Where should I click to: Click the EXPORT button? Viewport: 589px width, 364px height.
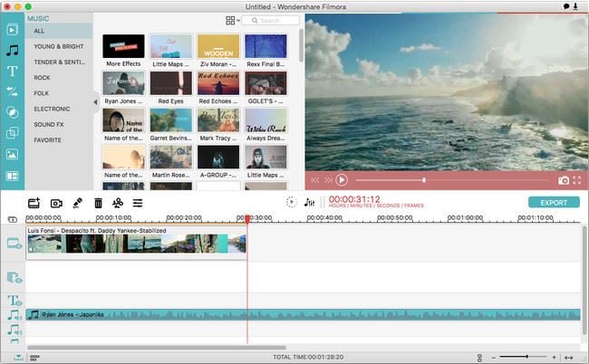click(x=554, y=203)
